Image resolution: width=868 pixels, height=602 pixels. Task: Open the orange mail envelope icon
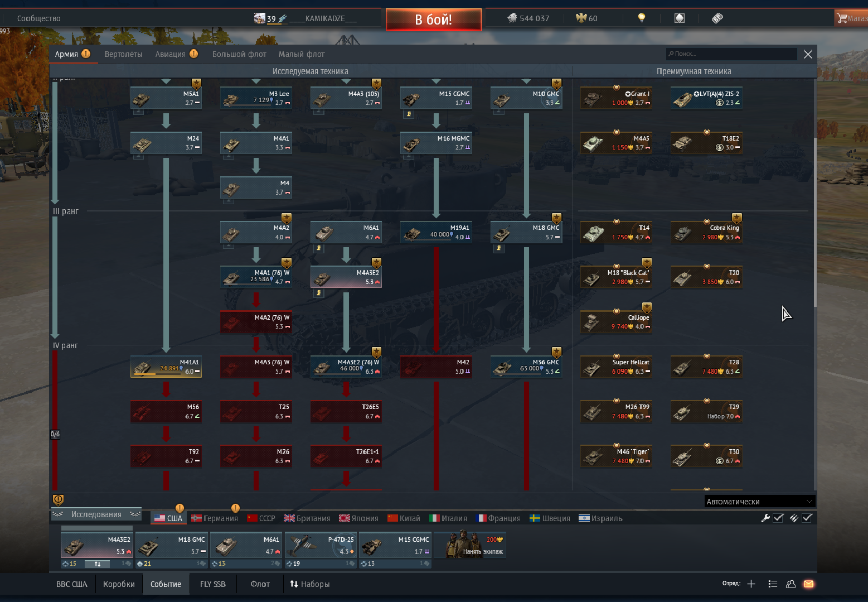[808, 584]
